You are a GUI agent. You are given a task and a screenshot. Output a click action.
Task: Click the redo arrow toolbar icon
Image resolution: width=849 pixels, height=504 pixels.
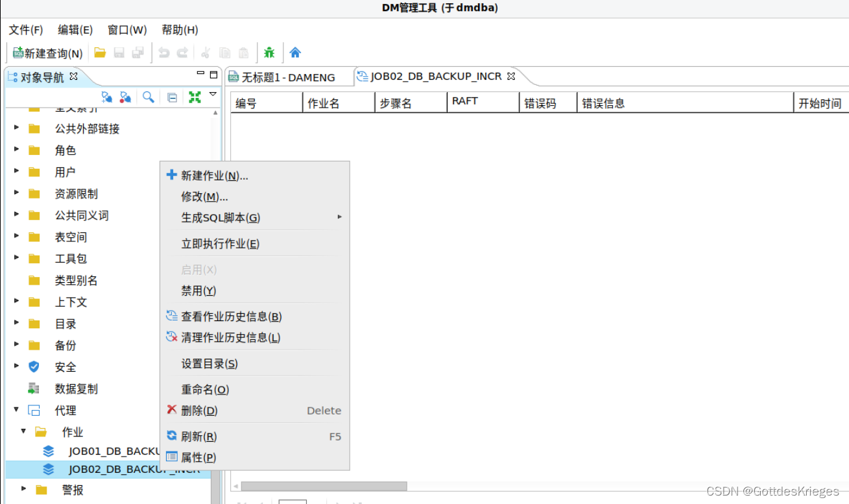183,53
